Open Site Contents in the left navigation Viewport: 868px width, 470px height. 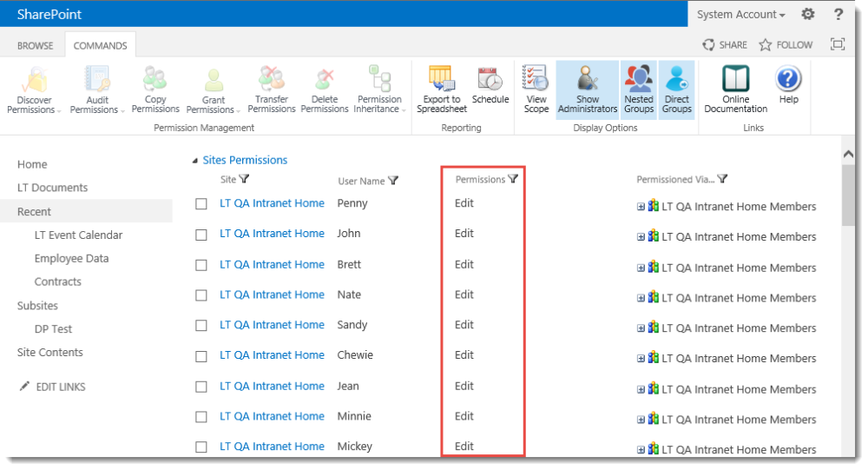(49, 353)
